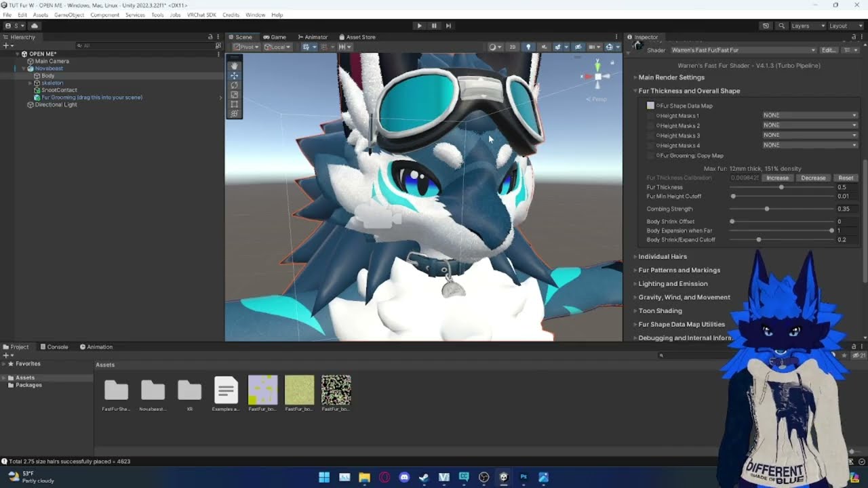The image size is (868, 488).
Task: Click the Play button
Action: coord(419,26)
